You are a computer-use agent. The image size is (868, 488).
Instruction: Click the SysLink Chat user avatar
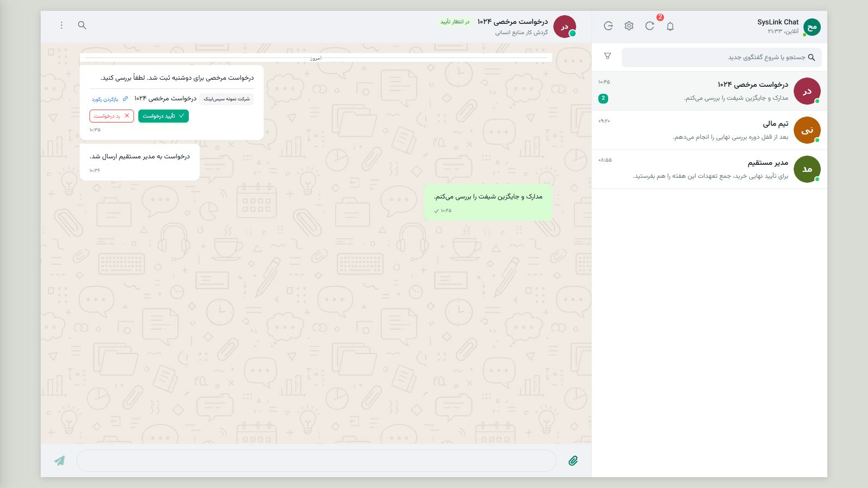click(812, 27)
